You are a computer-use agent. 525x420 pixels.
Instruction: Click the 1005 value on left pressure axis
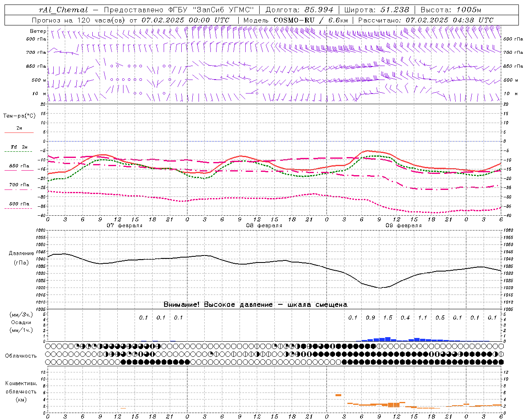point(41,309)
